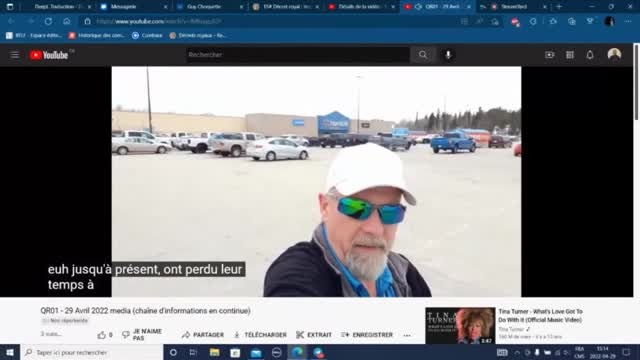Open the notifications bell
640x360 pixels.
590,55
